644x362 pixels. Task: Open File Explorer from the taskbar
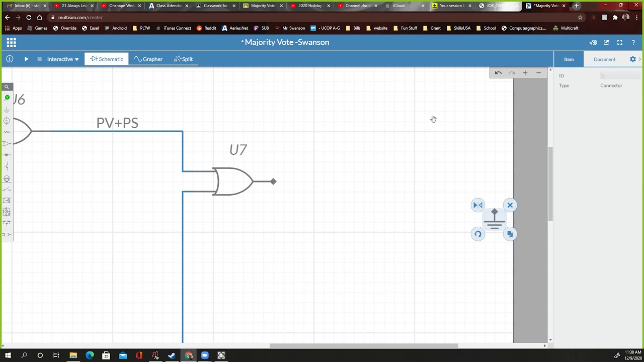point(73,355)
